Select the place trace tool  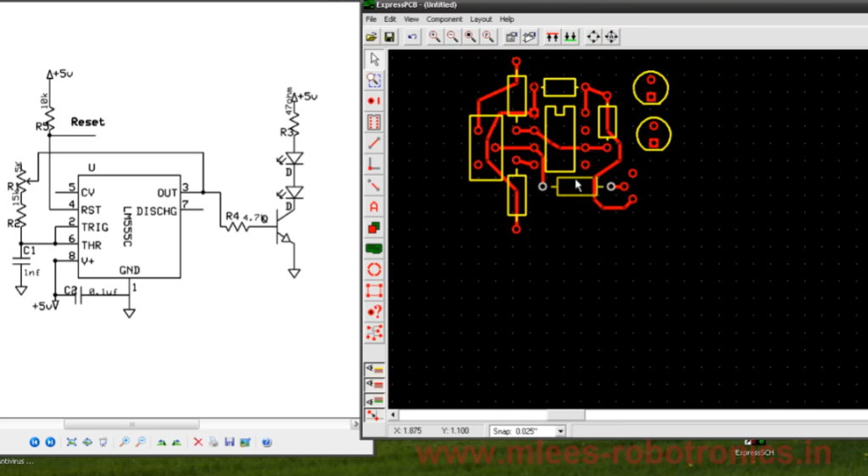[374, 143]
